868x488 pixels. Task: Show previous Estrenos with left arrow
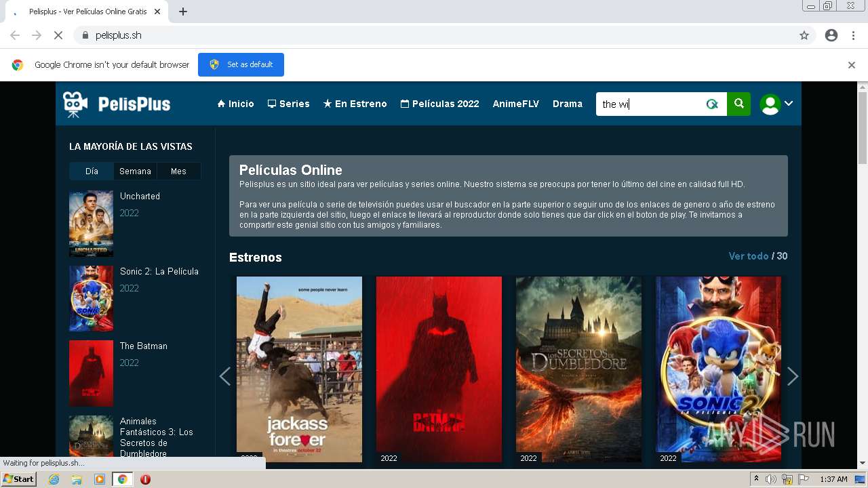pos(225,376)
